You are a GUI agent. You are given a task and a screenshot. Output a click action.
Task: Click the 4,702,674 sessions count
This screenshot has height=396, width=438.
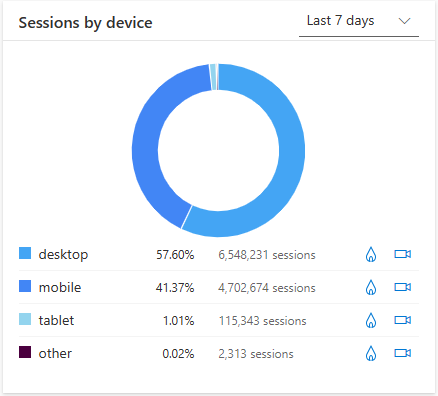click(x=267, y=288)
